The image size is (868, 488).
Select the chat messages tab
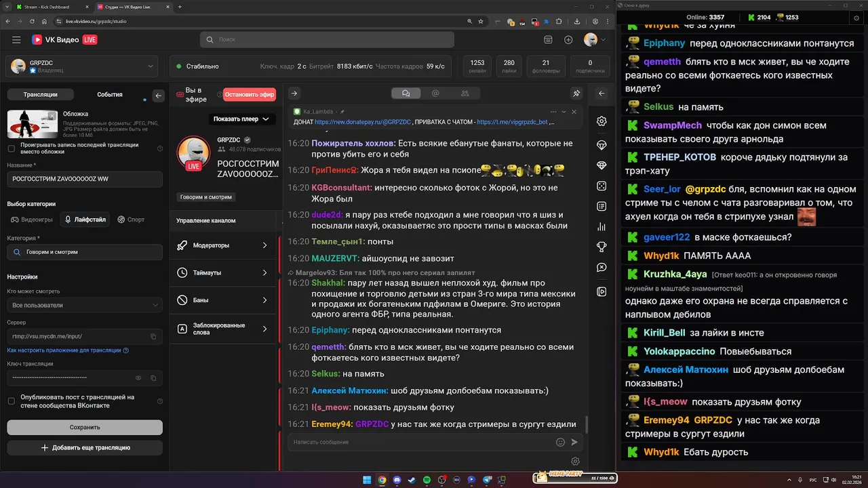[406, 94]
